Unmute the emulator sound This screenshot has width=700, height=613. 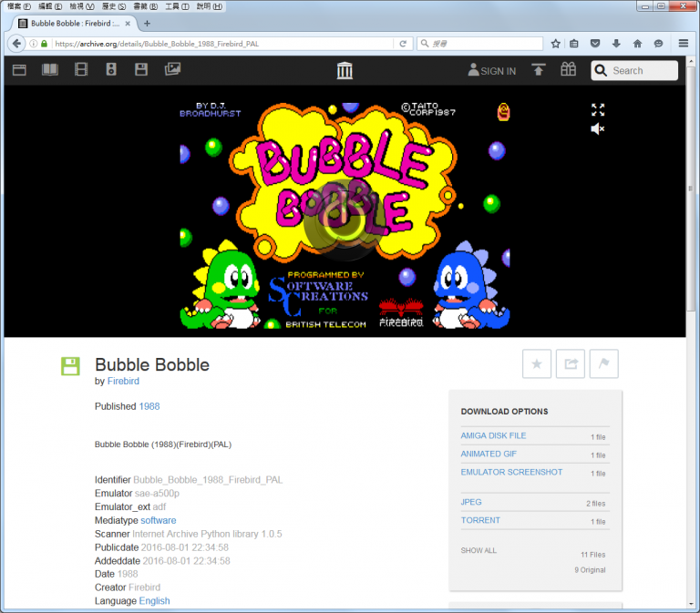tap(597, 129)
